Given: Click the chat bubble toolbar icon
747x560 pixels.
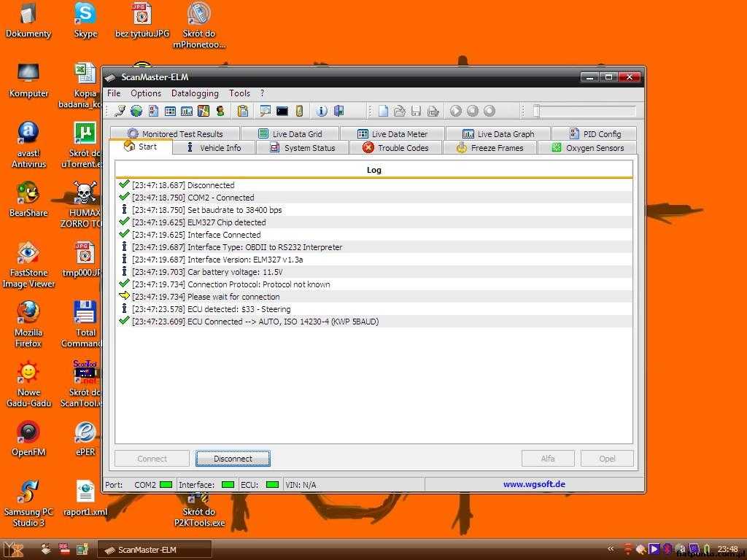Looking at the screenshot, I should point(266,111).
